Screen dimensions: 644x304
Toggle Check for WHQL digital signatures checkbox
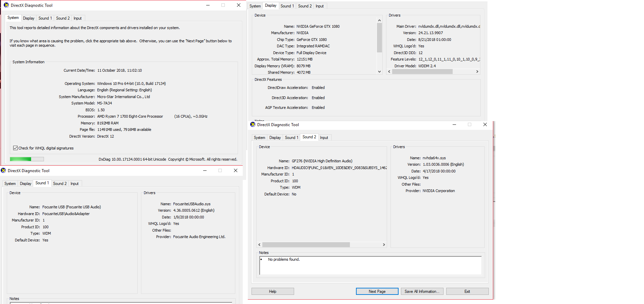15,148
